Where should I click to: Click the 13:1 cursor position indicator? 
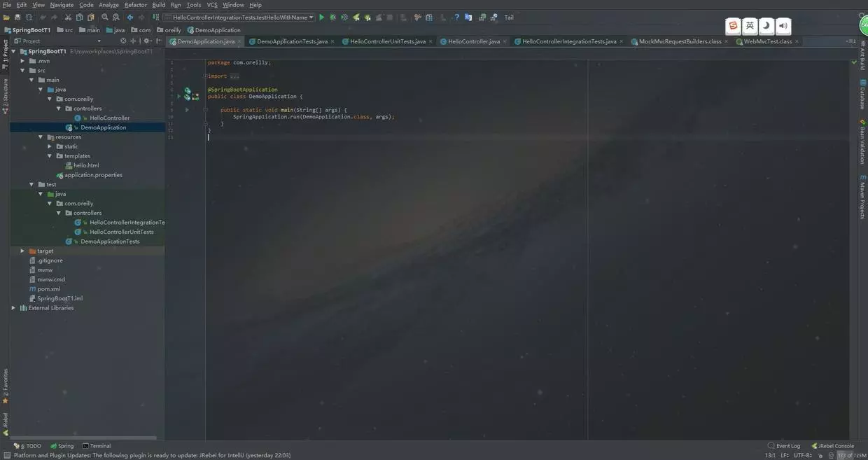click(x=770, y=455)
